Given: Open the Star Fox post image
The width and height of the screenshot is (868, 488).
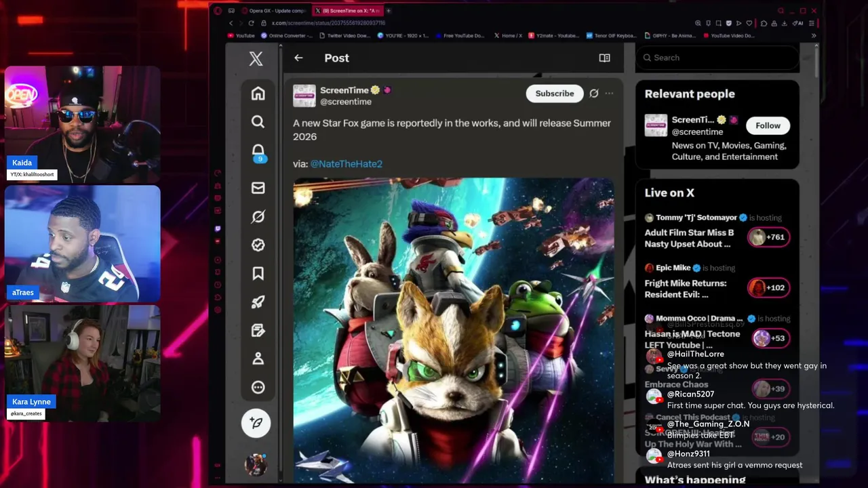Looking at the screenshot, I should [x=454, y=330].
